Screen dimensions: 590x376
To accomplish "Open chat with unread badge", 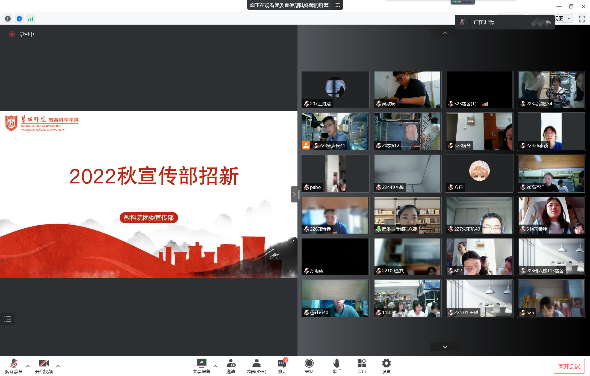I will click(282, 365).
